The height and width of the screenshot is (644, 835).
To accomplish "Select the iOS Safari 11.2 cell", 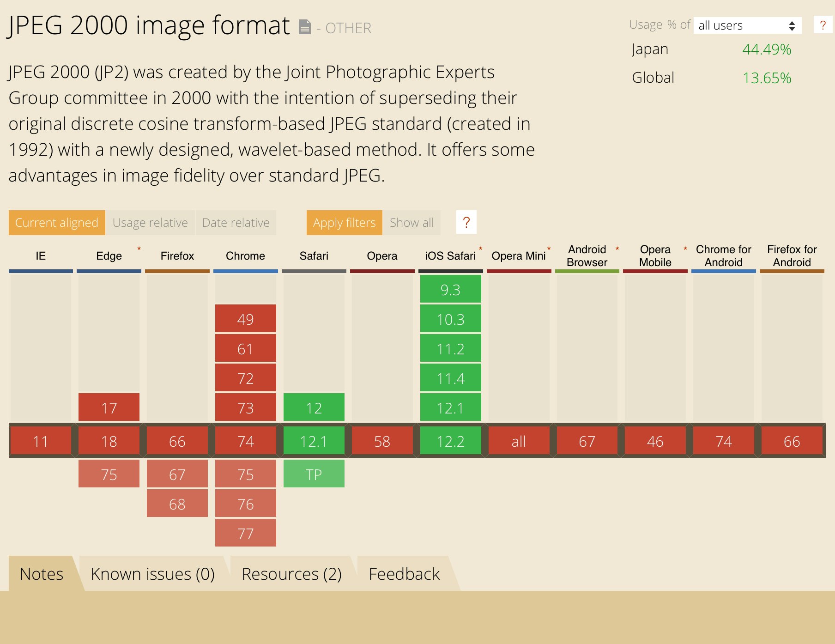I will pos(451,348).
